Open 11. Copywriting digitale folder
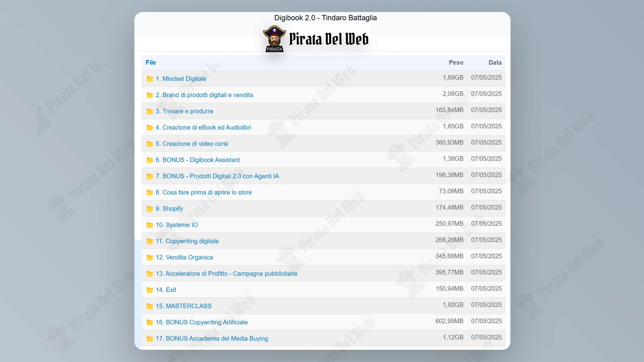 click(x=187, y=241)
